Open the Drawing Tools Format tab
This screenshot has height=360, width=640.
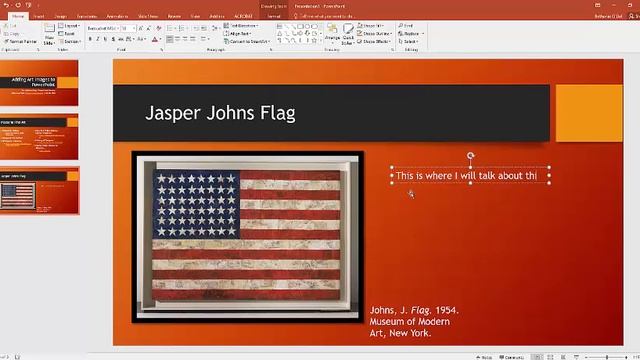tap(274, 16)
